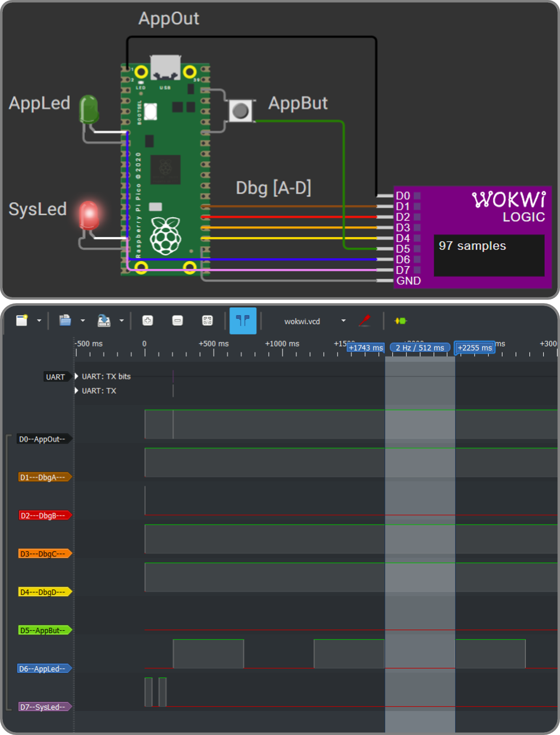560x735 pixels.
Task: Expand the UART: TX row
Action: (x=77, y=391)
